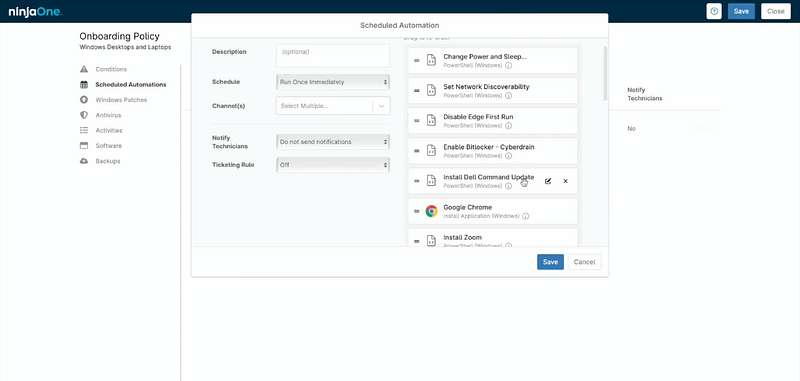Click script file icon of Install Dell Command Update
The width and height of the screenshot is (800, 381).
pyautogui.click(x=431, y=181)
